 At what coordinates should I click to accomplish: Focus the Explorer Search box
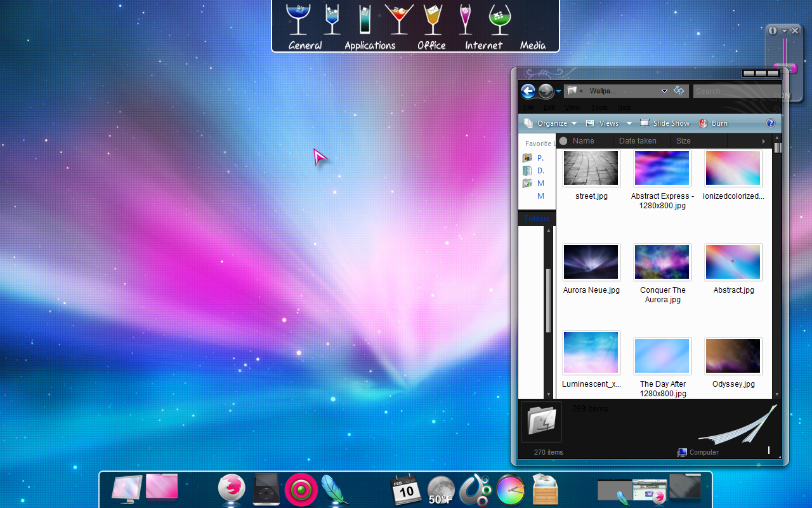click(x=738, y=91)
